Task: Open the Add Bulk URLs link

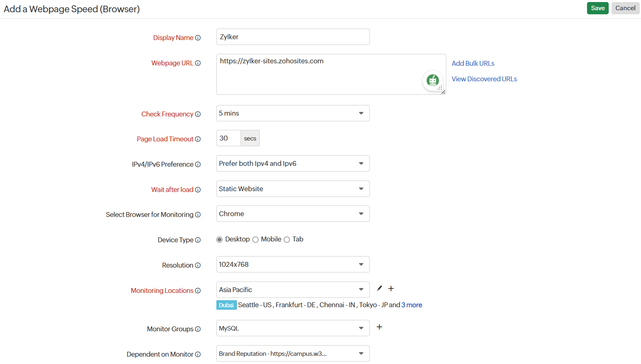Action: click(x=473, y=63)
